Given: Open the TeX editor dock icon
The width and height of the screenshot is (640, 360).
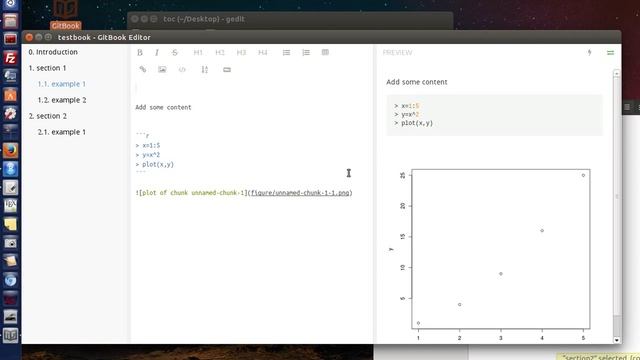Looking at the screenshot, I should [10, 206].
